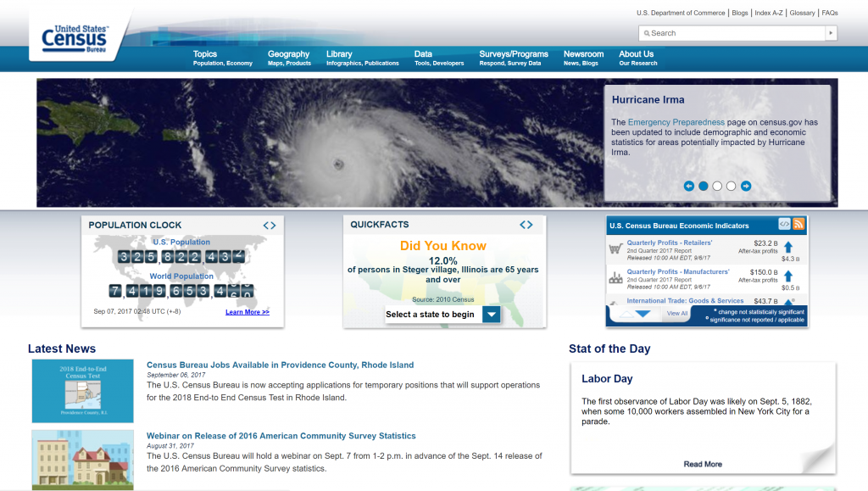
Task: Select the fourth carousel slide dot
Action: coord(731,186)
